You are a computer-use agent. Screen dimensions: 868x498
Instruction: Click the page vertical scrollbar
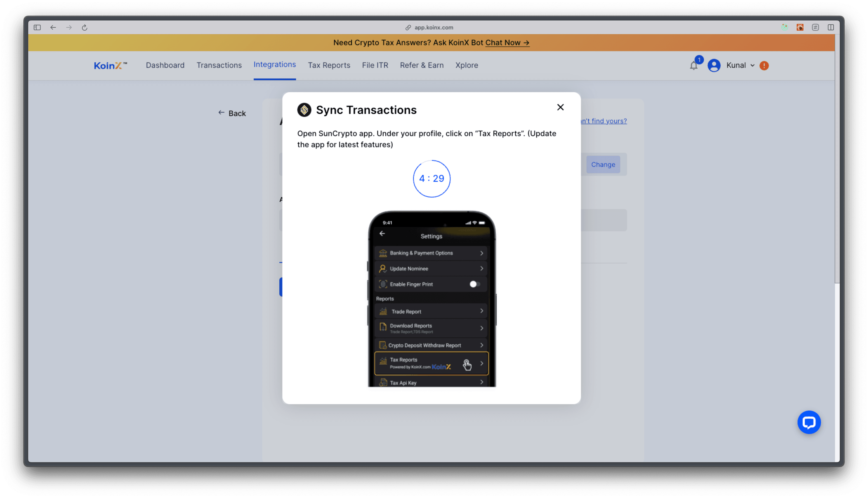point(837,159)
